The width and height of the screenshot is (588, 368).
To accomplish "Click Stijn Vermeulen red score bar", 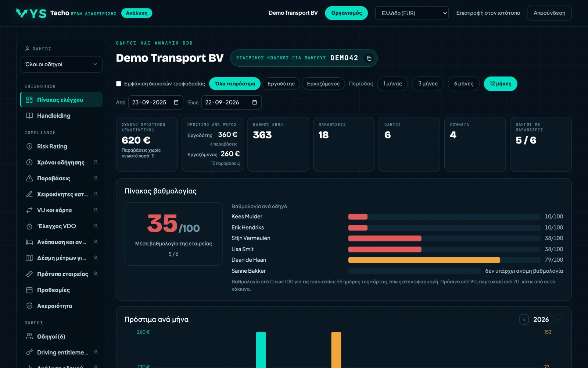I will (385, 238).
